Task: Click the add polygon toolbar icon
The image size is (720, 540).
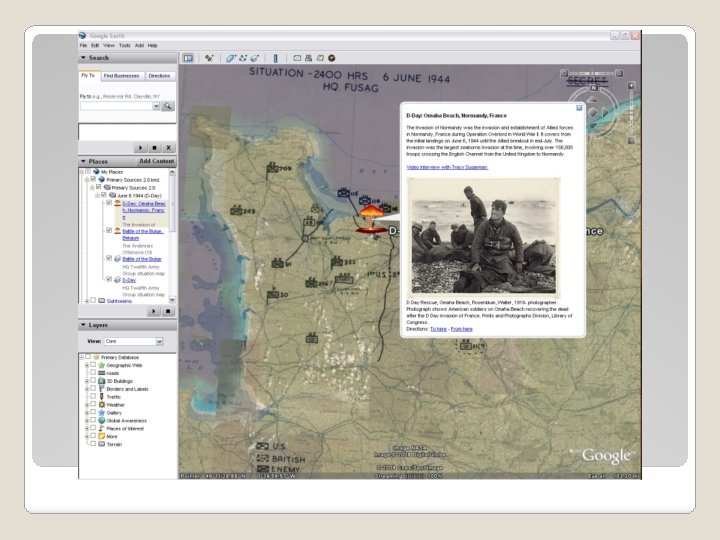Action: point(231,58)
